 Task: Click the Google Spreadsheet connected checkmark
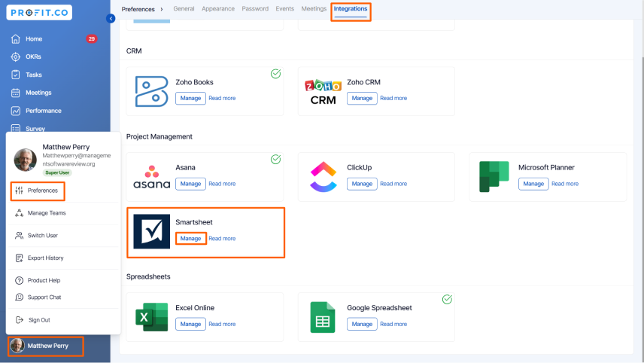click(x=447, y=299)
